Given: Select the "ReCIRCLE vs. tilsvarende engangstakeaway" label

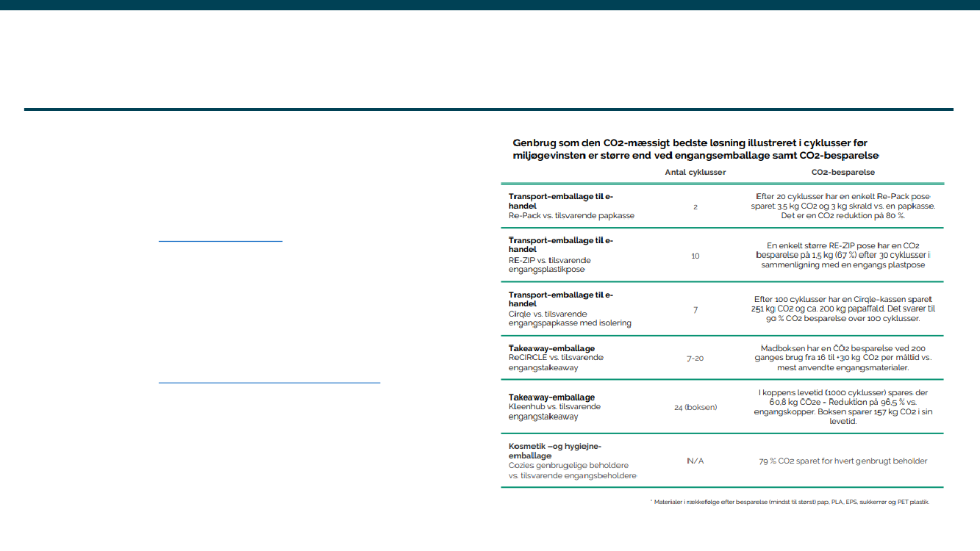Looking at the screenshot, I should click(556, 362).
